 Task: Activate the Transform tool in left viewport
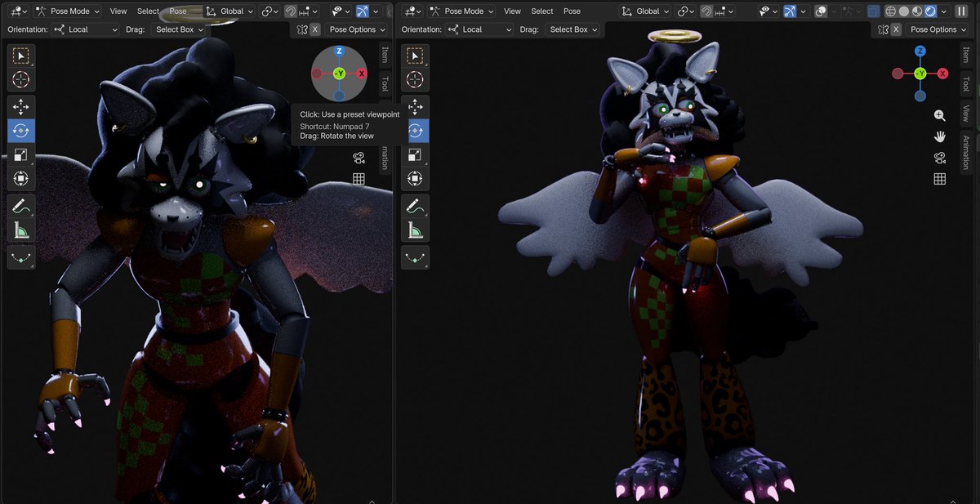[x=21, y=178]
